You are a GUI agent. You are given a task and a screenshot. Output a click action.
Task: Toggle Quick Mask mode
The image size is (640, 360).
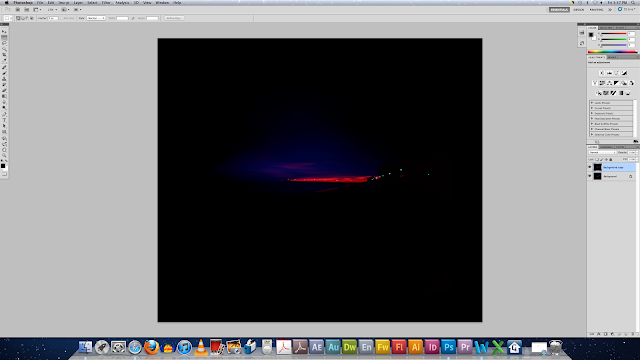click(4, 174)
